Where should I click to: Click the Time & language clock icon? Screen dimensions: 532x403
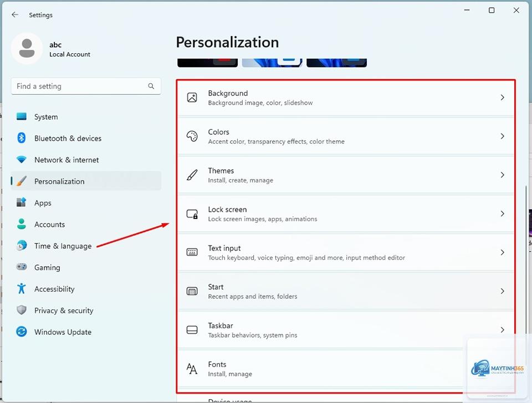click(22, 246)
